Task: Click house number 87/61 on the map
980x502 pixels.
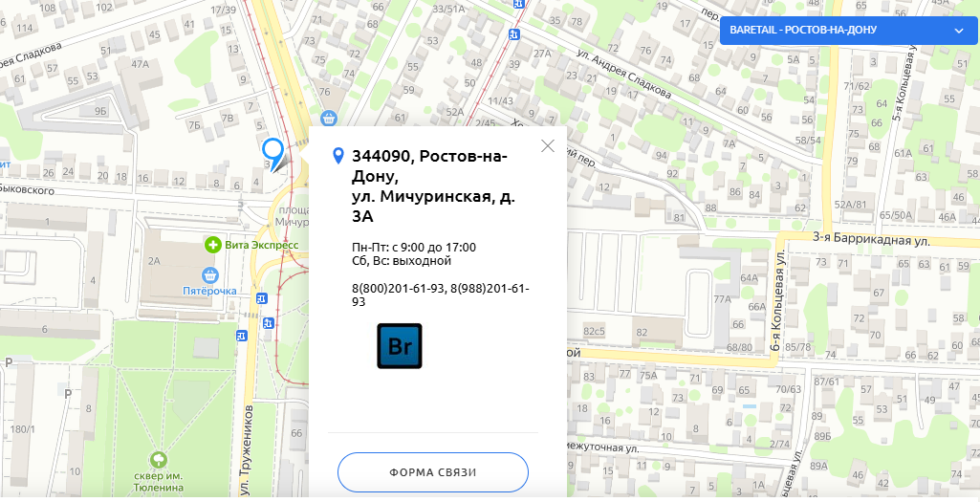Action: coord(826,381)
